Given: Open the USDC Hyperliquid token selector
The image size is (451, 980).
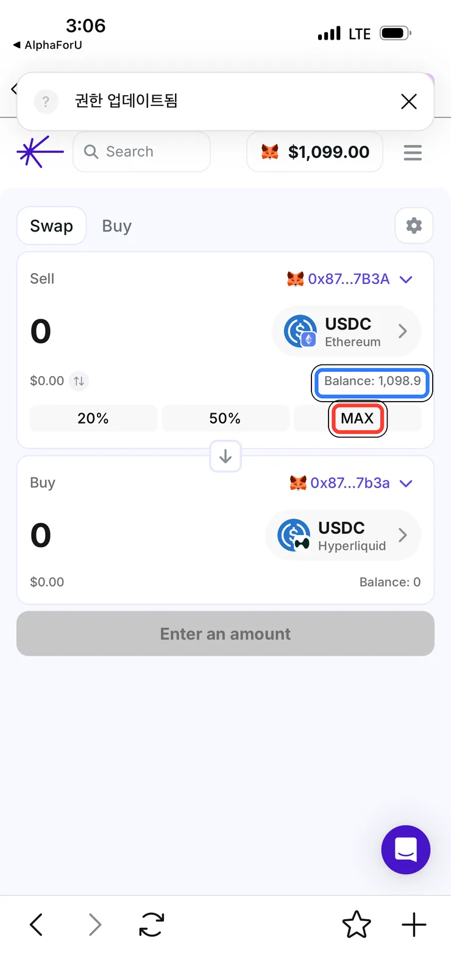Looking at the screenshot, I should [343, 535].
